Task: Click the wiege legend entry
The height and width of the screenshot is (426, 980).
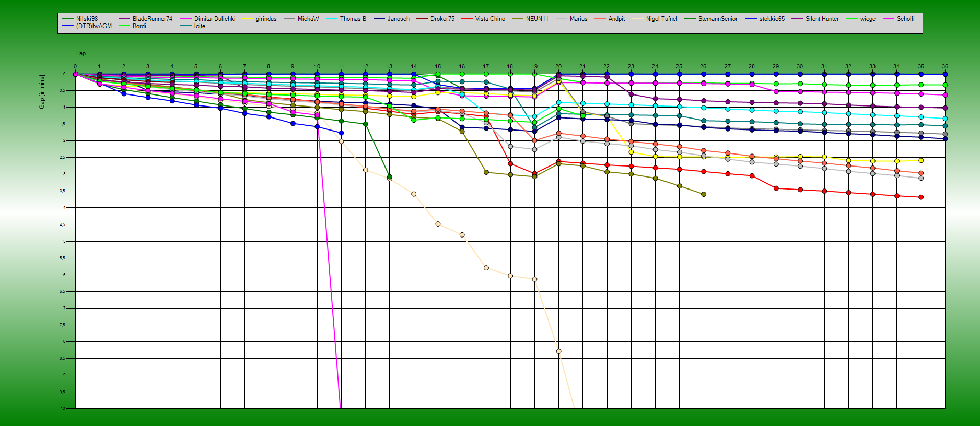Action: coord(861,19)
